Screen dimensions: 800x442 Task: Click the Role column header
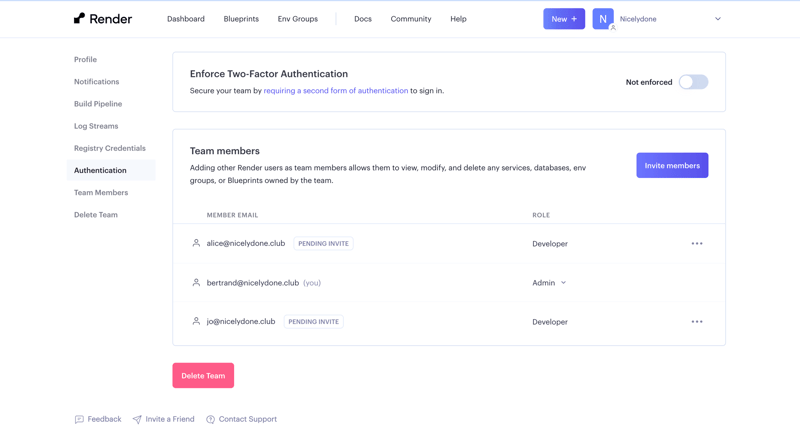tap(541, 215)
